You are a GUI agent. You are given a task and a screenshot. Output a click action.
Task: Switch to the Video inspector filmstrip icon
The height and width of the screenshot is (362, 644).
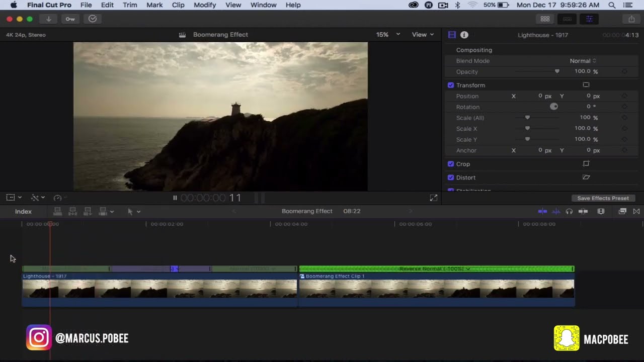[x=452, y=35]
